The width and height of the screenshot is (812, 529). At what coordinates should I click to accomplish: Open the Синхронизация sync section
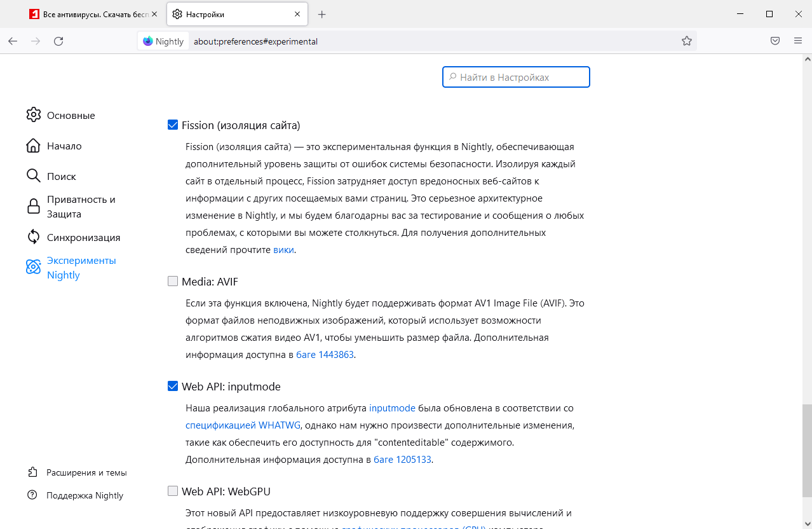tap(83, 237)
